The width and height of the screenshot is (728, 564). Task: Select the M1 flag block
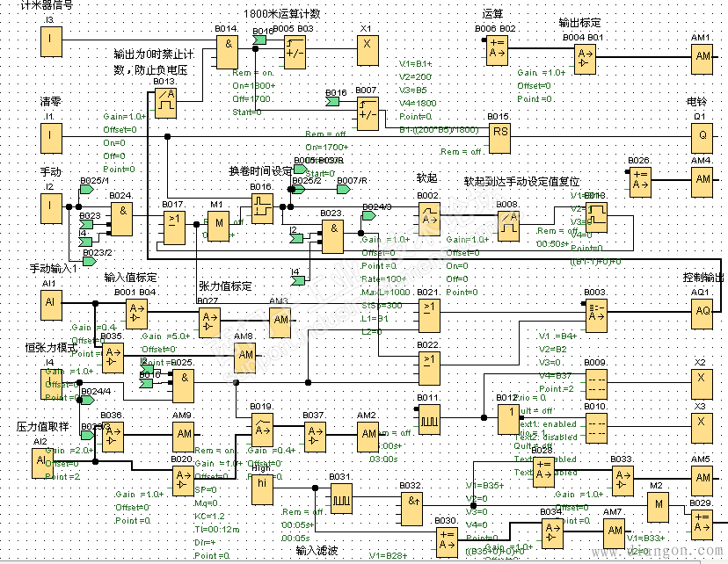point(217,224)
